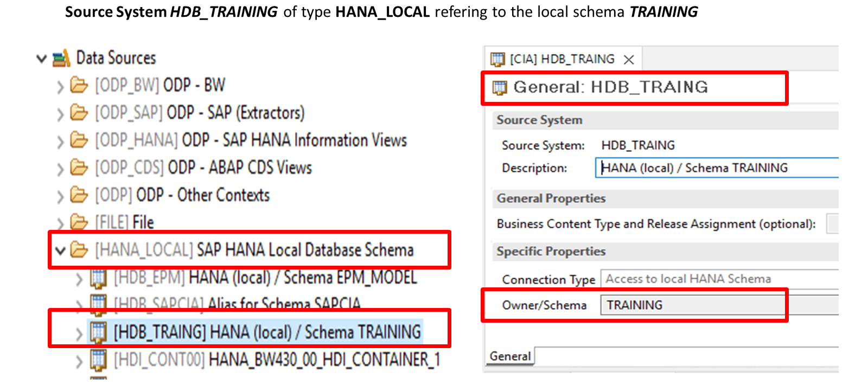Click the HDB_TRAING source system icon
Viewport: 868px width, 385px height.
pos(98,332)
